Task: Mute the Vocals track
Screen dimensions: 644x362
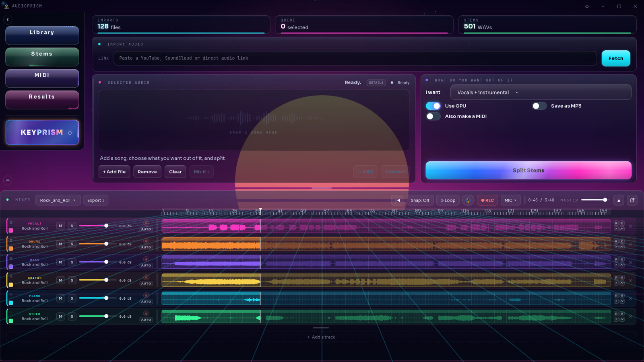Action: pyautogui.click(x=60, y=226)
